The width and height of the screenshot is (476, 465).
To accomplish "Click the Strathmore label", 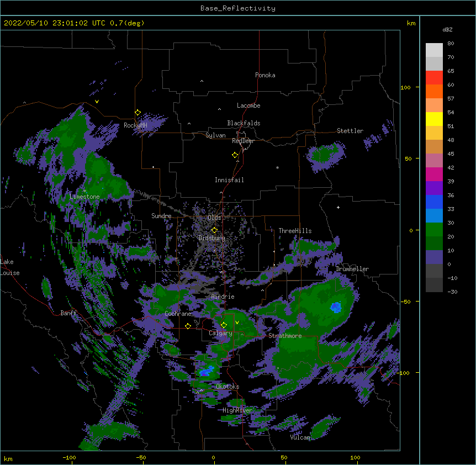I will [x=285, y=336].
